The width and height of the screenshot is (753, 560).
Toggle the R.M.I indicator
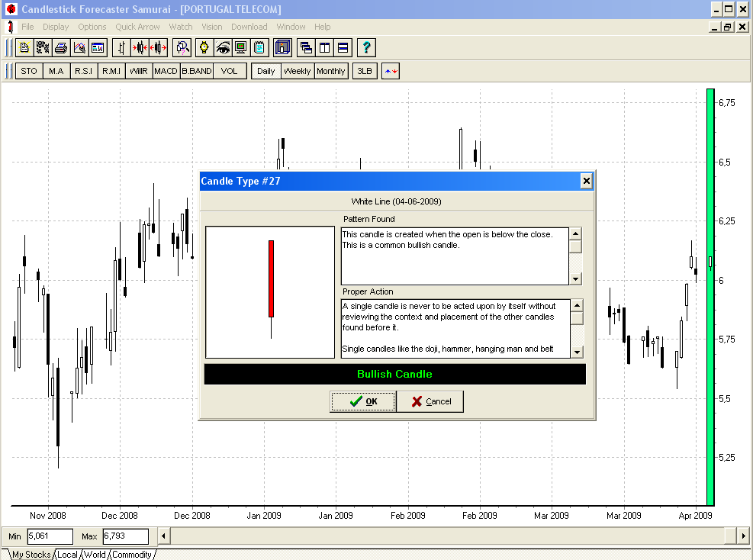tap(111, 71)
